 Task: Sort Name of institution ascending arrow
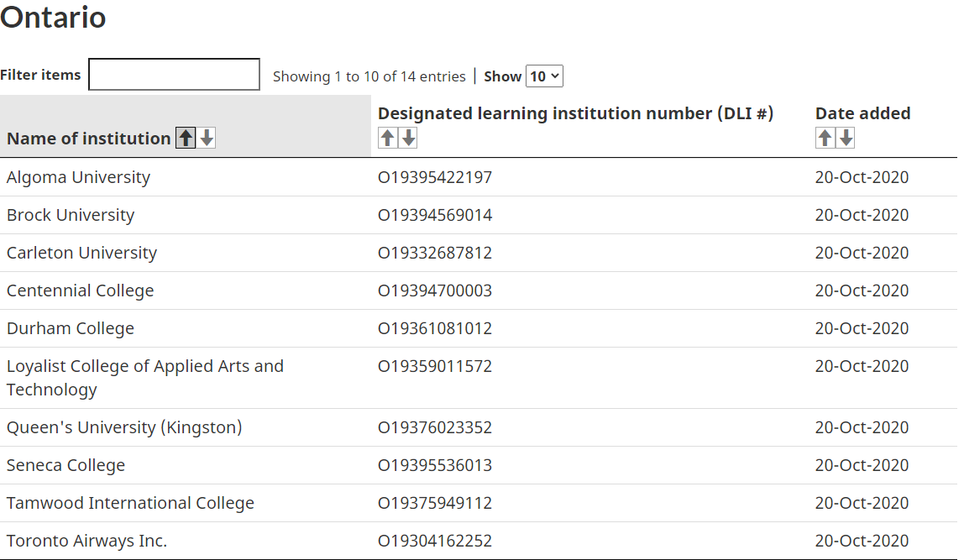tap(186, 138)
